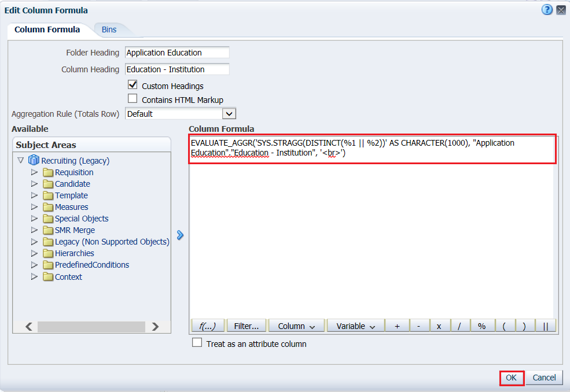Insert the divide slash operator
Viewport: 570px width, 392px height.
(x=459, y=326)
